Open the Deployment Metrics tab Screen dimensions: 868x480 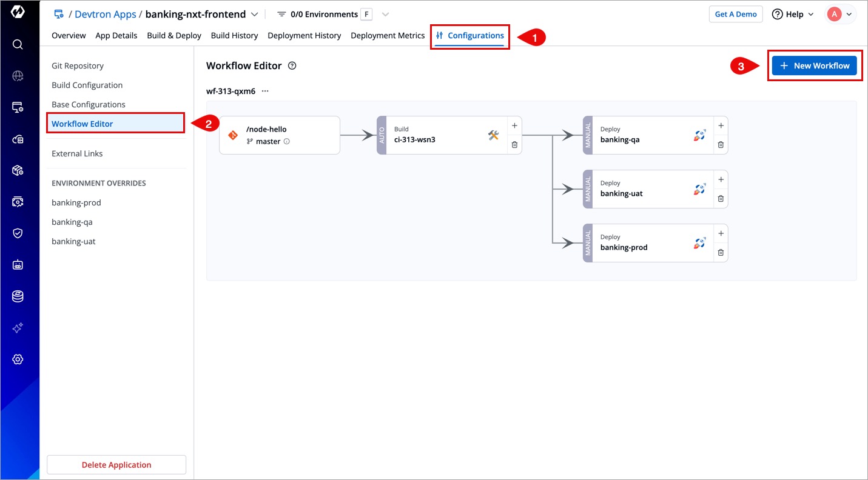click(x=388, y=36)
